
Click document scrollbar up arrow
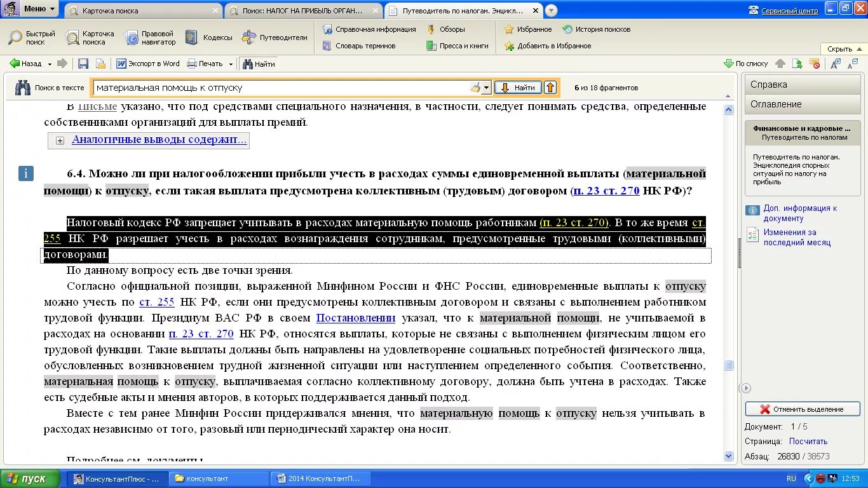[728, 109]
